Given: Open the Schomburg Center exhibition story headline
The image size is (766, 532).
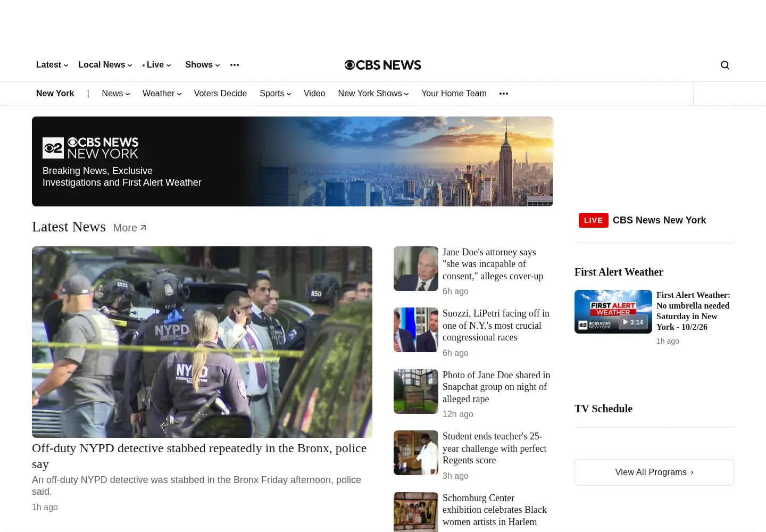Looking at the screenshot, I should pos(495,510).
